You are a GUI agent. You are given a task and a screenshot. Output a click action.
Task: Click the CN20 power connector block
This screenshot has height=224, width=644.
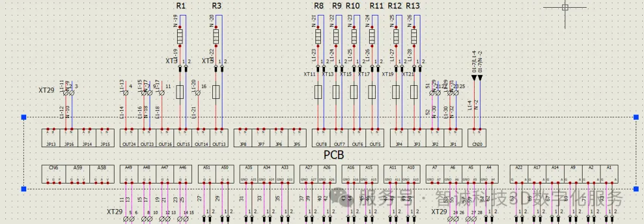[x=477, y=138]
